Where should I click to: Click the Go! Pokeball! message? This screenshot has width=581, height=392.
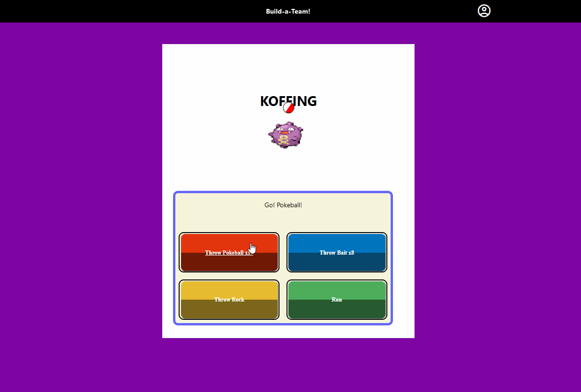point(283,205)
